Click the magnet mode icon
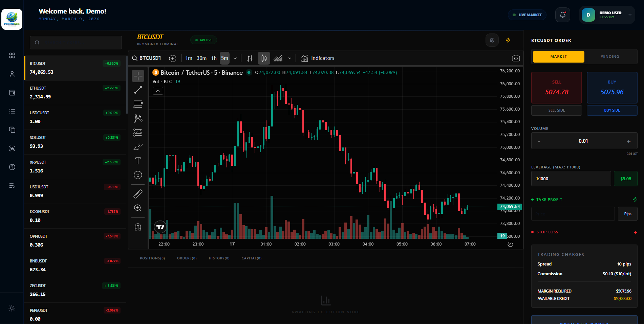The width and height of the screenshot is (644, 324). point(138,227)
